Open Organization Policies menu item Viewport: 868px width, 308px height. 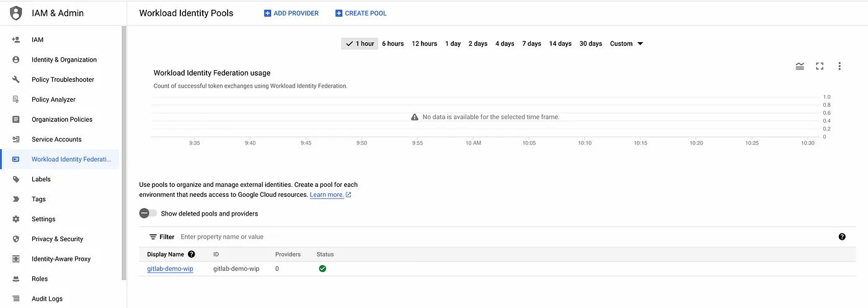(60, 119)
